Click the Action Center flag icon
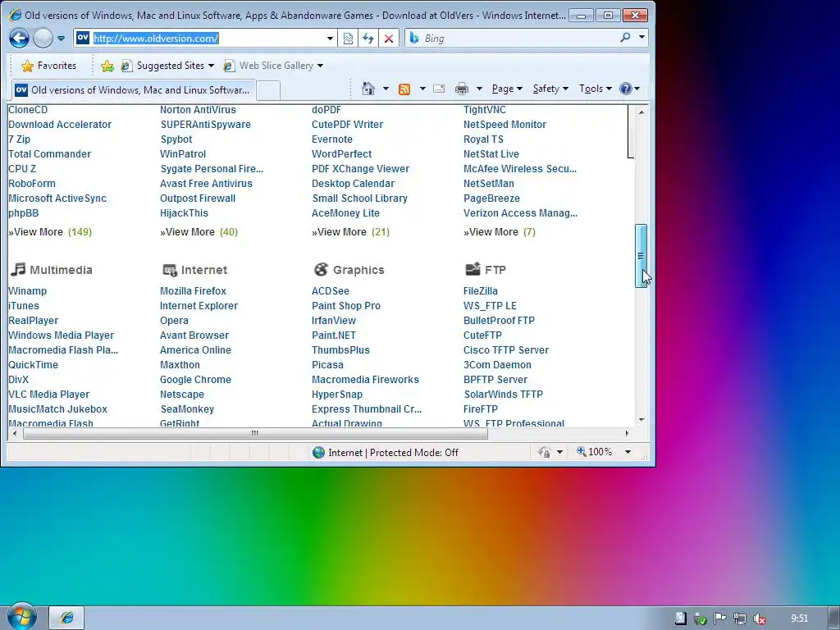Viewport: 840px width, 630px height. pyautogui.click(x=720, y=619)
